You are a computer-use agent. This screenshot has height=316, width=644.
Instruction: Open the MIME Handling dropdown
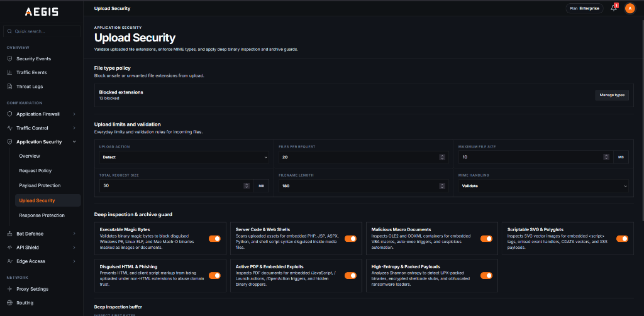pos(543,186)
